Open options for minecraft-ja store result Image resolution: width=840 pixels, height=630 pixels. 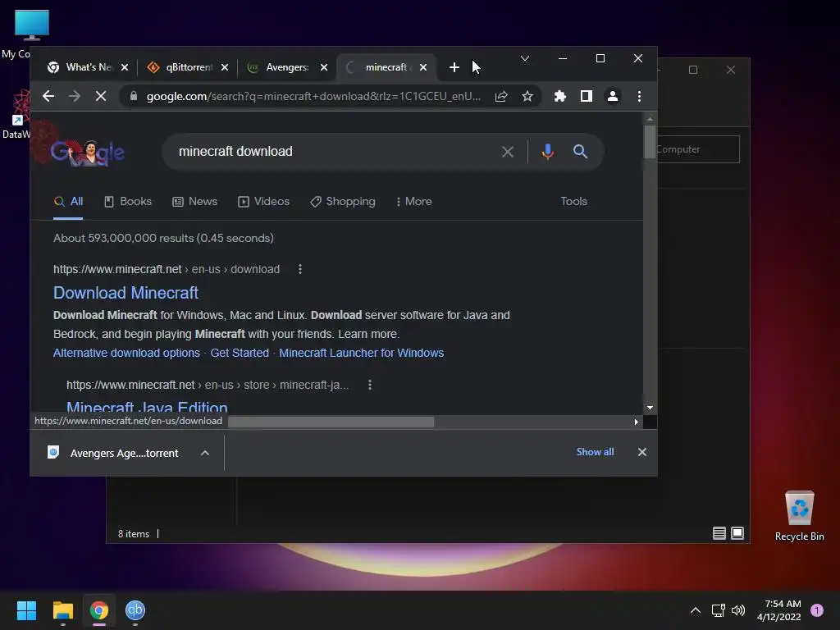click(370, 385)
